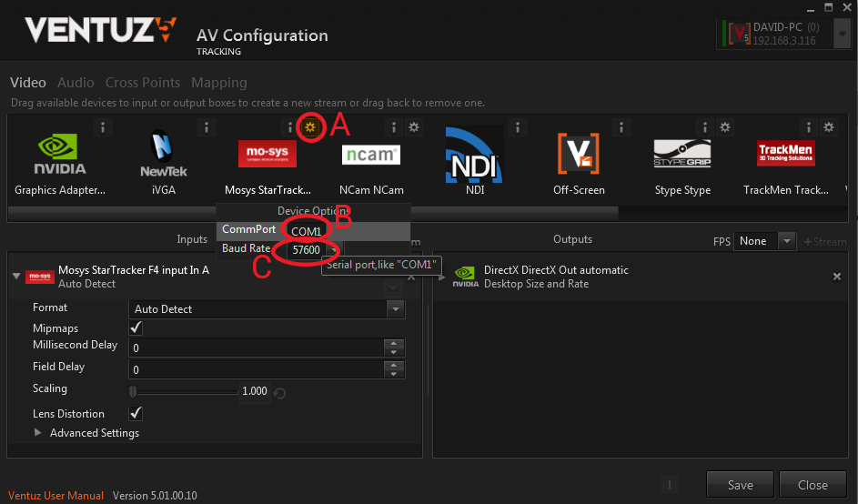
Task: Open the Ventuz User Manual link
Action: [56, 496]
